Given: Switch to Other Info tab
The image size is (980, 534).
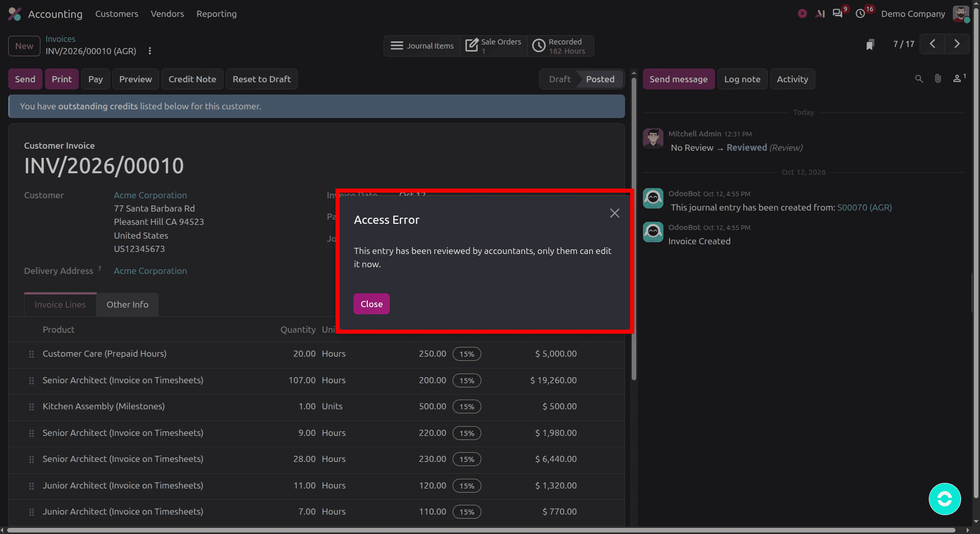Looking at the screenshot, I should coord(127,305).
